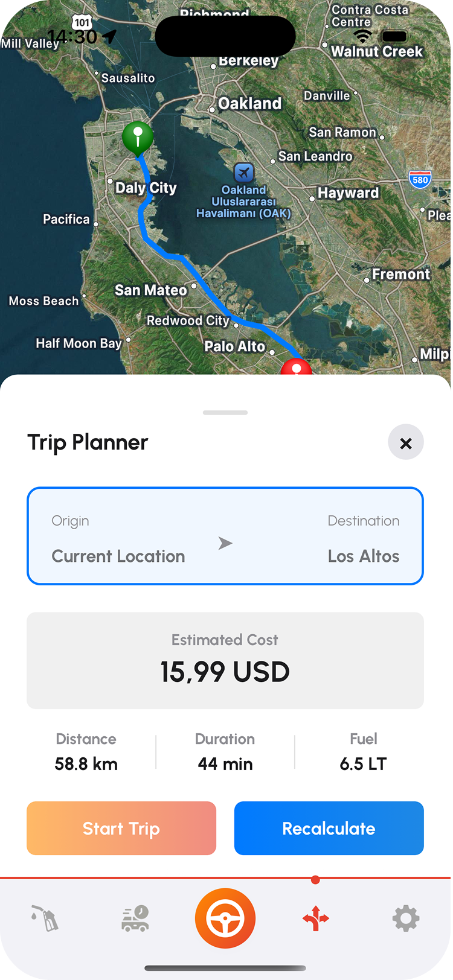The width and height of the screenshot is (453, 980).
Task: Tap the Oakland airport map icon
Action: coord(243,173)
